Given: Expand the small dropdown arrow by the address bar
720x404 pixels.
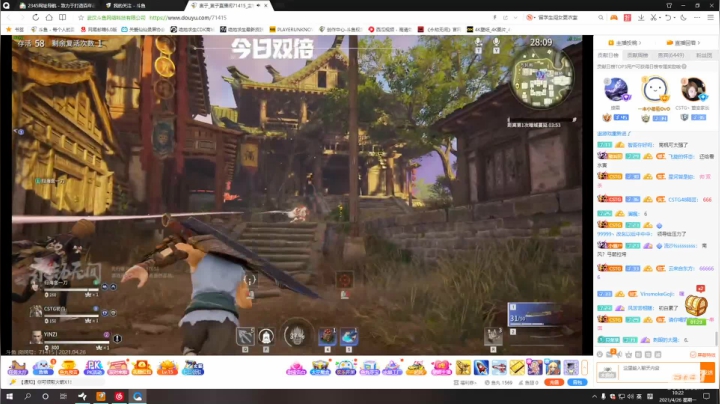Looking at the screenshot, I should [516, 17].
